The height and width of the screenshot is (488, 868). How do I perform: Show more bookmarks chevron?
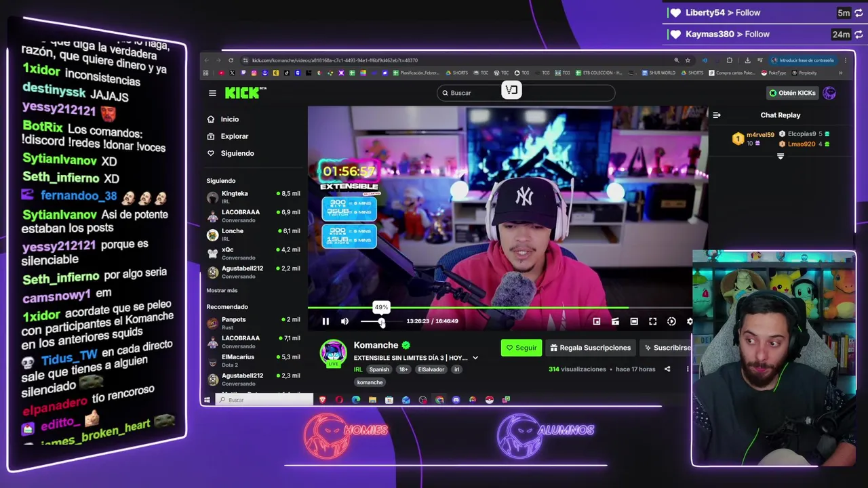coord(841,73)
